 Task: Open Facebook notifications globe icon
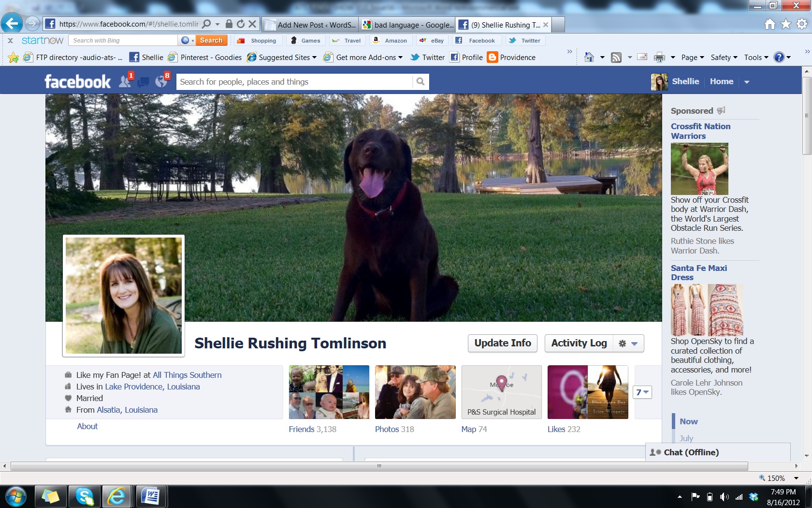click(x=161, y=82)
